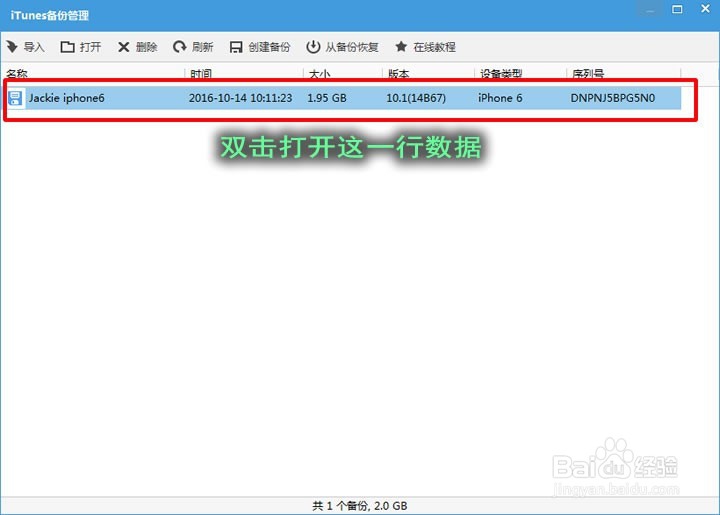Viewport: 720px width, 515px height.
Task: Click the 10.1(14B67) version cell
Action: pyautogui.click(x=416, y=98)
